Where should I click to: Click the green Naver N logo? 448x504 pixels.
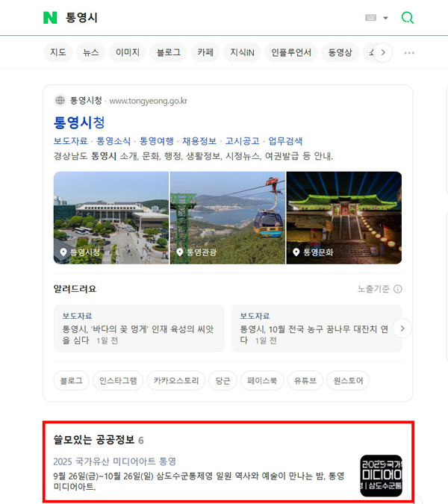pyautogui.click(x=50, y=18)
